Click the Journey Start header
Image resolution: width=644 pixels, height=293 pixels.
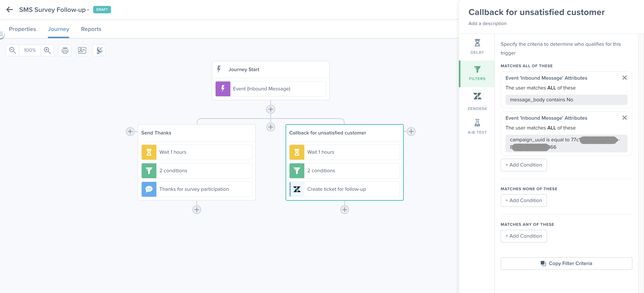[x=271, y=70]
